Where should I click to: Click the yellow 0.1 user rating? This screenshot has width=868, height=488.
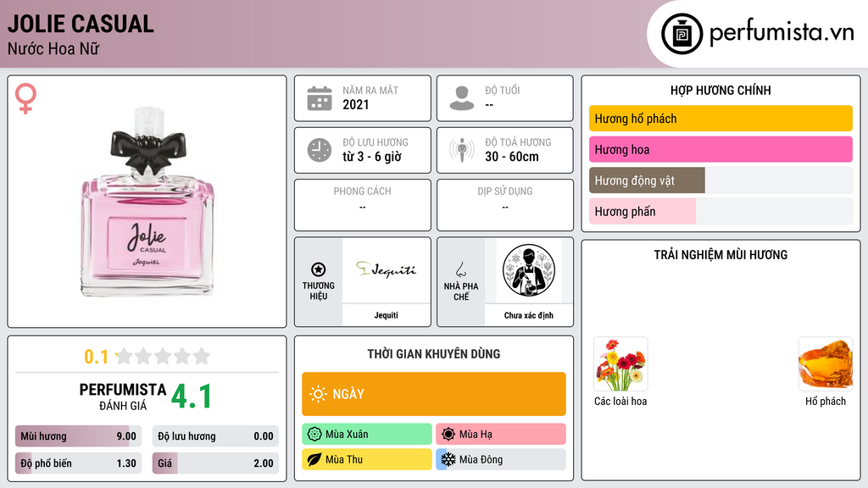click(96, 357)
